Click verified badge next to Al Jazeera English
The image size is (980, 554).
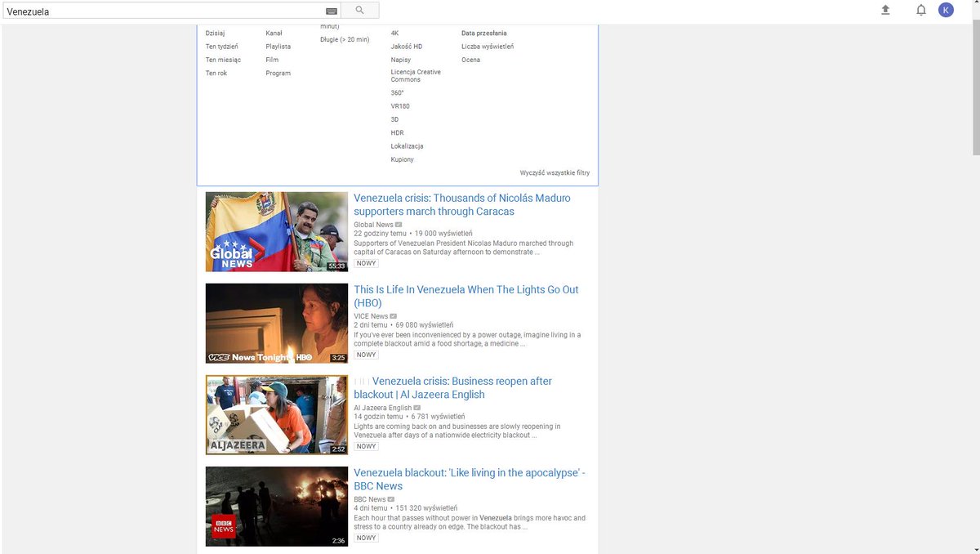click(x=417, y=408)
